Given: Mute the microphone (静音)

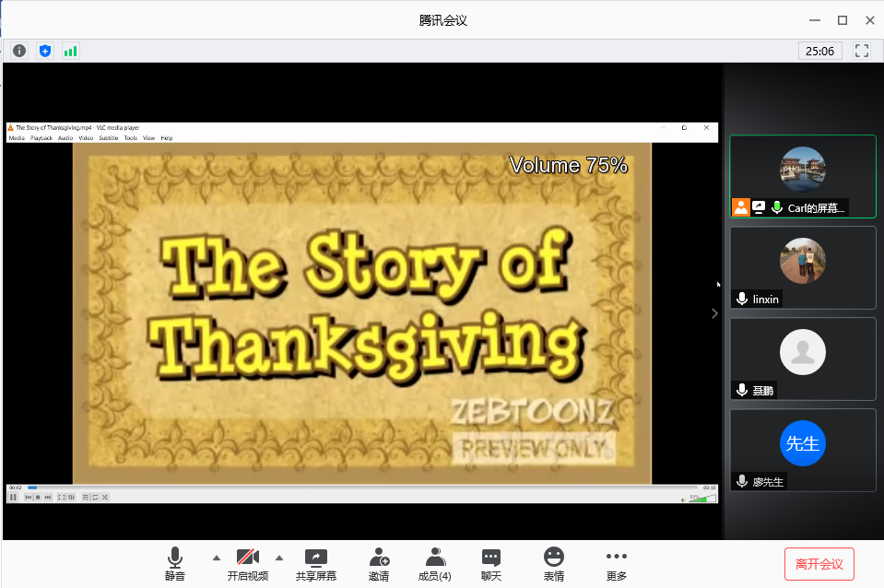Looking at the screenshot, I should 175,563.
